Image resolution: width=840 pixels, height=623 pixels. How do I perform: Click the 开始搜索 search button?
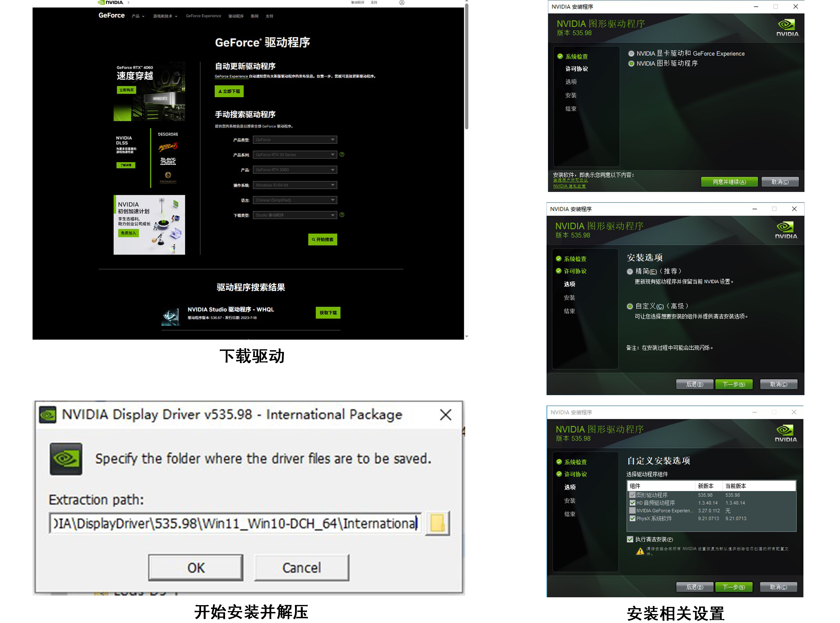pyautogui.click(x=323, y=239)
